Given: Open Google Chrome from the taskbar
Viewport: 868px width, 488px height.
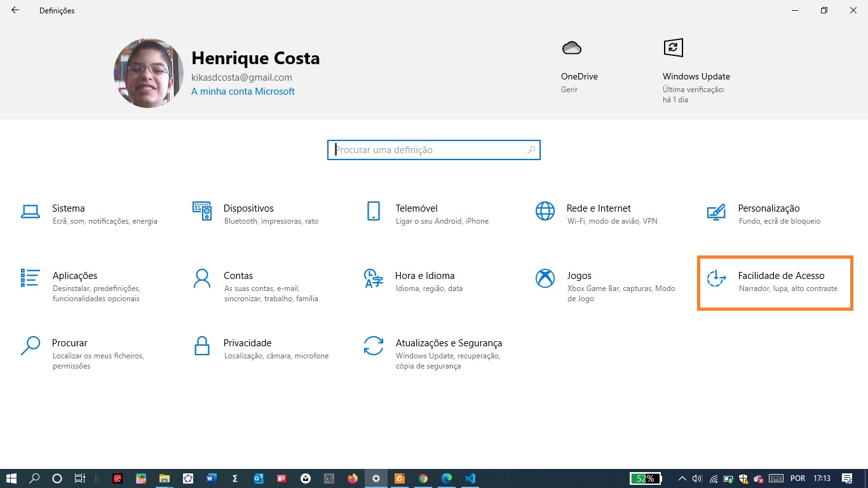Looking at the screenshot, I should pos(423,478).
